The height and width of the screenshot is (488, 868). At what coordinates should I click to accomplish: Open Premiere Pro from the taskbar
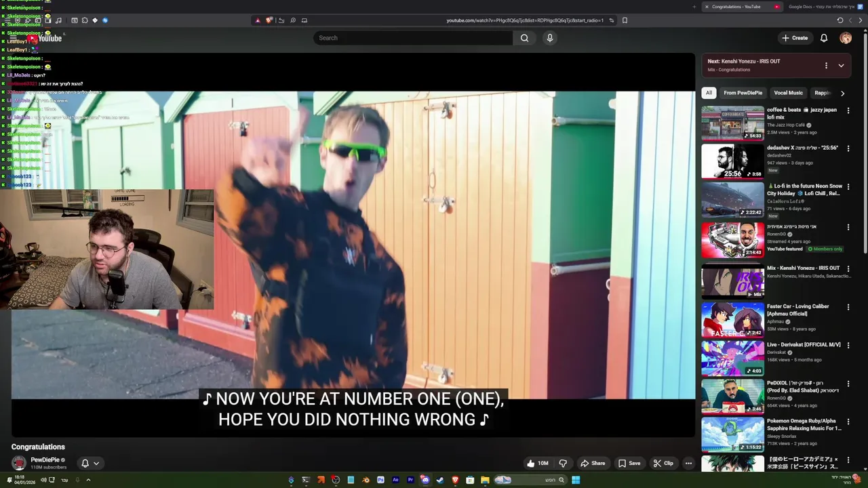(410, 480)
